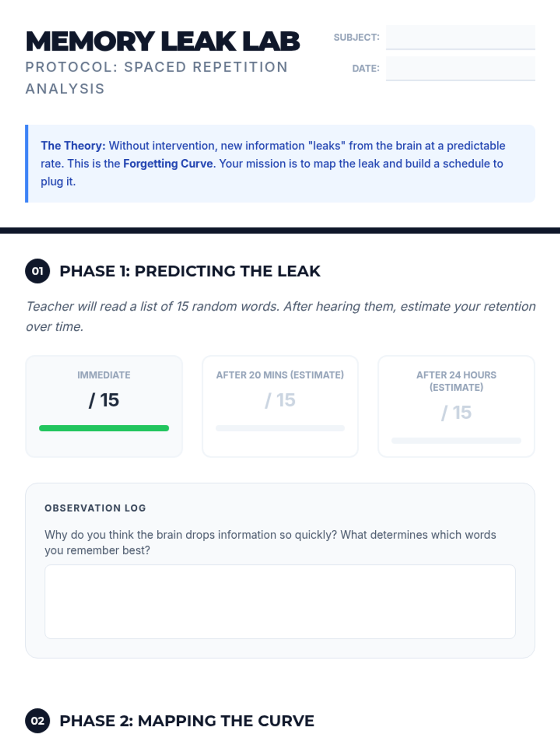
Task: Select the After 24 Hours "/ 15" score
Action: point(456,413)
